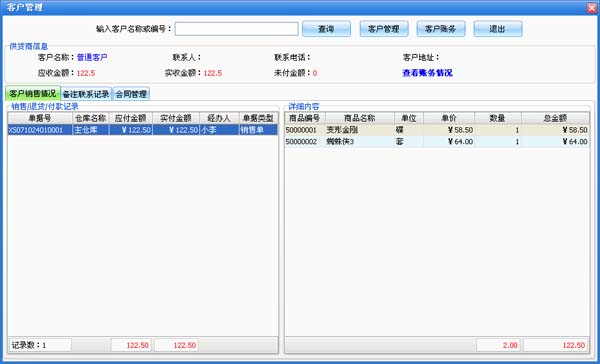The width and height of the screenshot is (600, 364).
Task: Select product row 50000002 蜘蛛侠3
Action: 437,142
